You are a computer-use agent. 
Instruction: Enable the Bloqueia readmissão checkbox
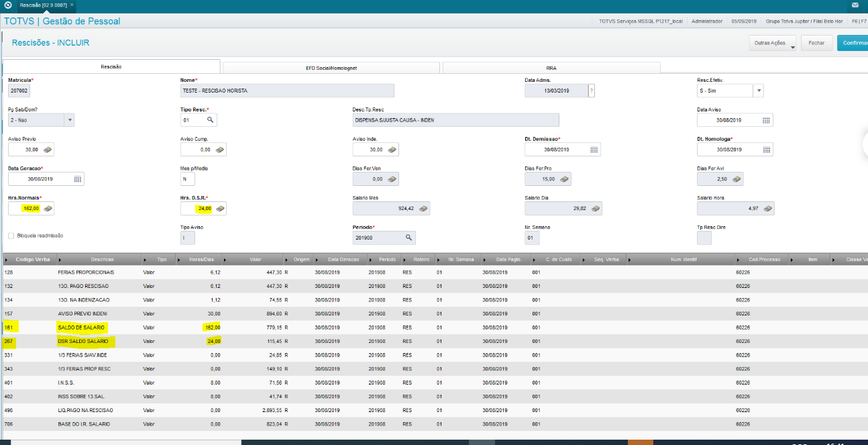coord(11,236)
